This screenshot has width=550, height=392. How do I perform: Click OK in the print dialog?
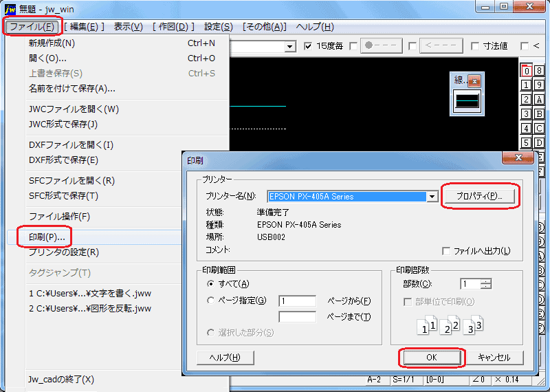pyautogui.click(x=432, y=357)
